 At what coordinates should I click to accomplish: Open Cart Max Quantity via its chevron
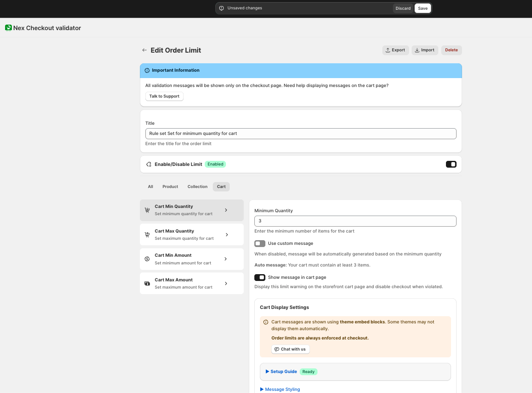click(x=226, y=234)
